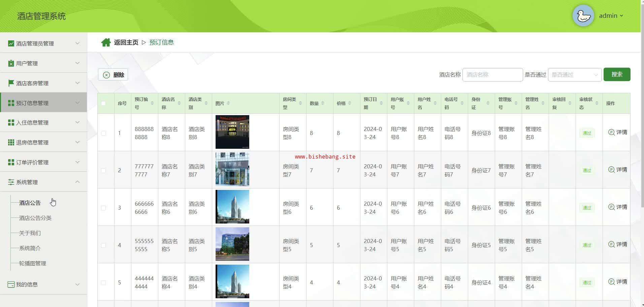Click the 退房信息管理 grid icon
This screenshot has height=307, width=644.
11,142
